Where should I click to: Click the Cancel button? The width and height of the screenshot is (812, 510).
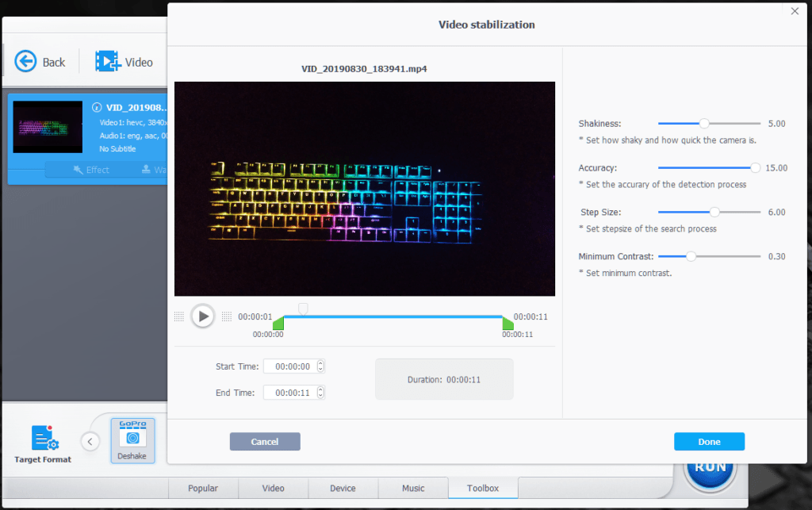(x=265, y=442)
